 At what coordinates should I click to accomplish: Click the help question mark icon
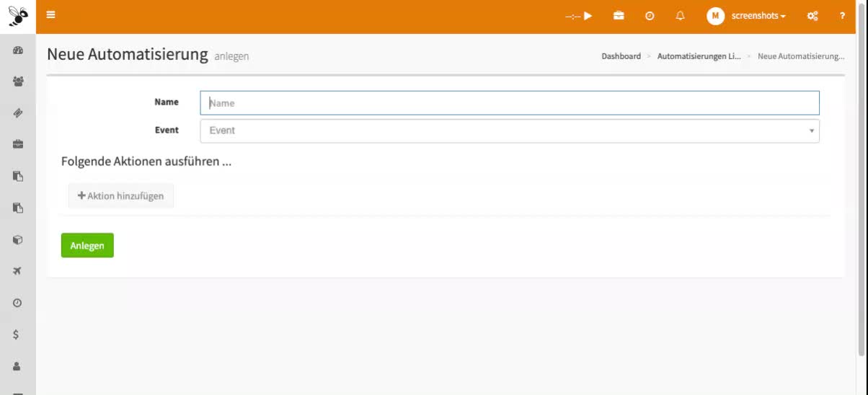pyautogui.click(x=842, y=16)
